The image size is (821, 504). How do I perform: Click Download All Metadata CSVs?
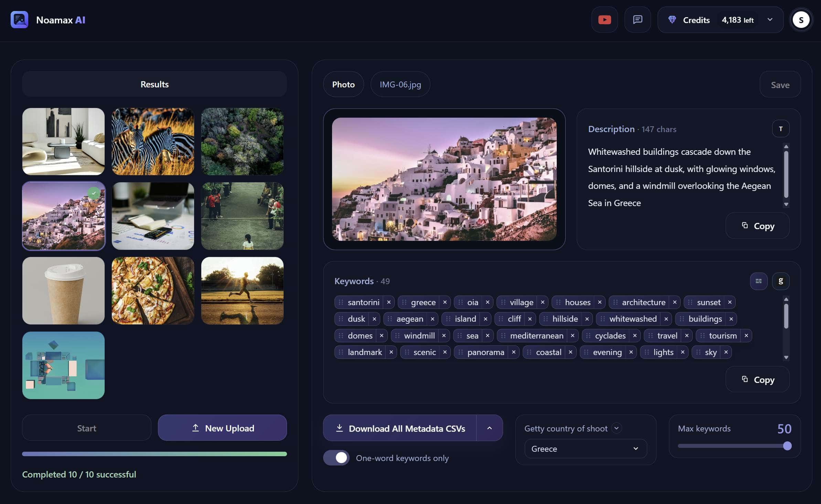[400, 428]
